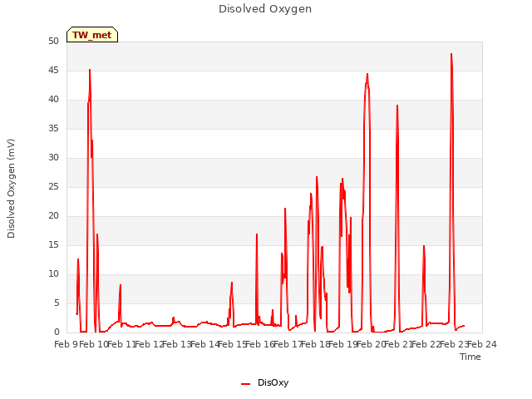Click the 39 mV spike near Feb 21

(397, 106)
